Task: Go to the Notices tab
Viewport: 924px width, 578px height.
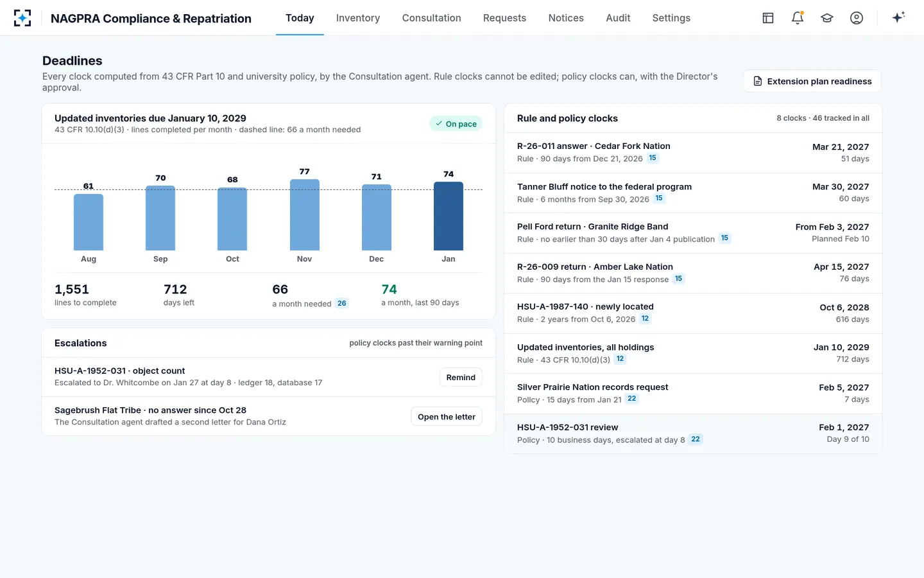Action: pos(566,18)
